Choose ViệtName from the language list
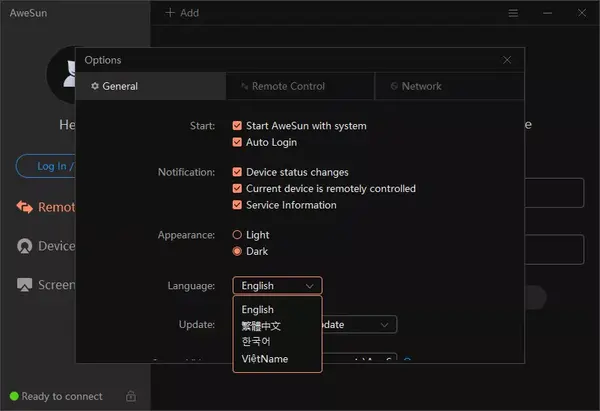Screen dimensions: 600x411 coord(264,358)
